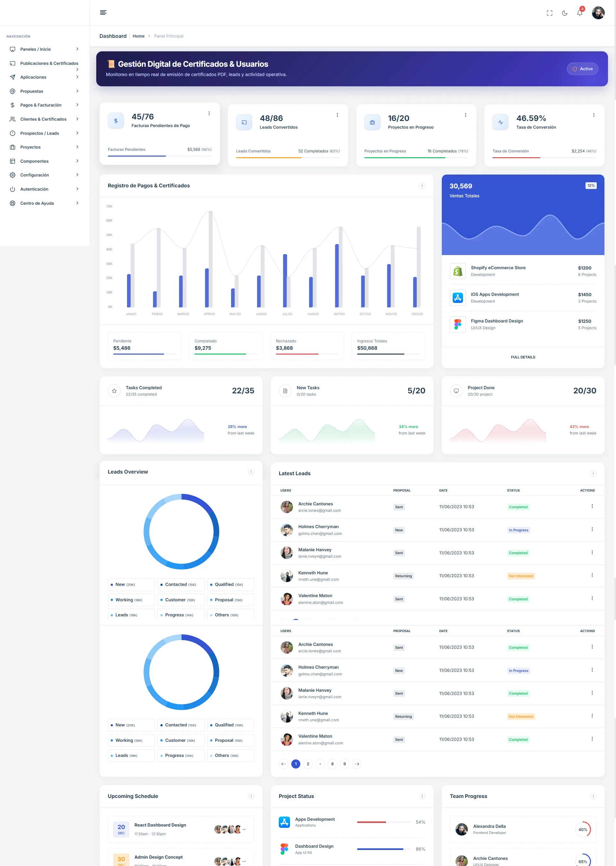Switch to dark mode with moon icon
This screenshot has width=616, height=866.
point(565,13)
